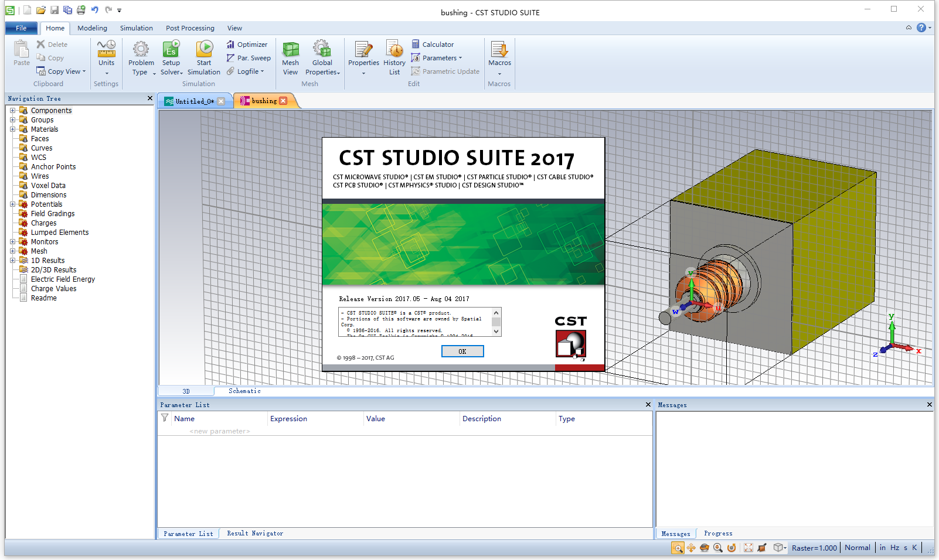
Task: Select the rotate-in-plane tool in status bar
Action: [732, 548]
